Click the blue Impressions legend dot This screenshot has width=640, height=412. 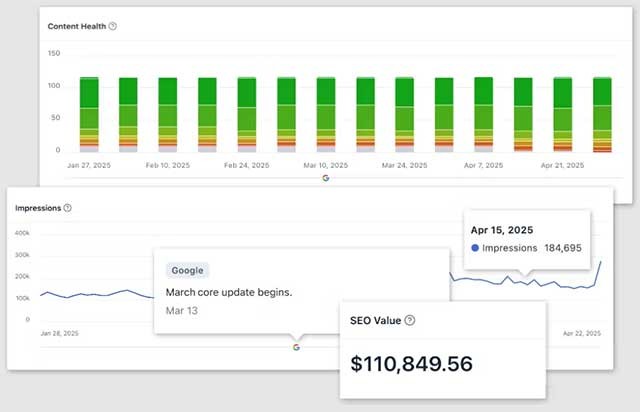coord(474,248)
